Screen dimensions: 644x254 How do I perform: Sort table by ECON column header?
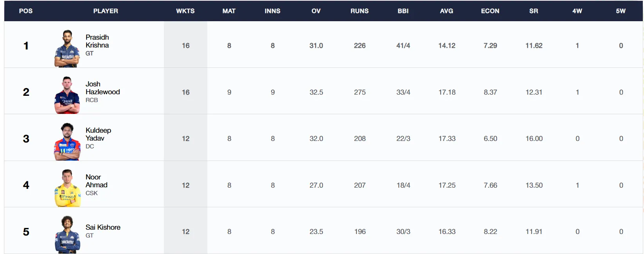click(490, 11)
